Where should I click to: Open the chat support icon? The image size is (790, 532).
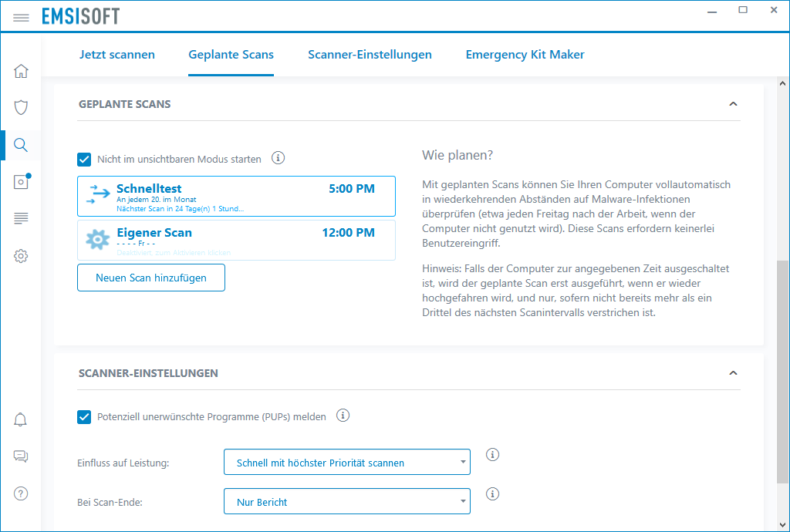point(21,456)
